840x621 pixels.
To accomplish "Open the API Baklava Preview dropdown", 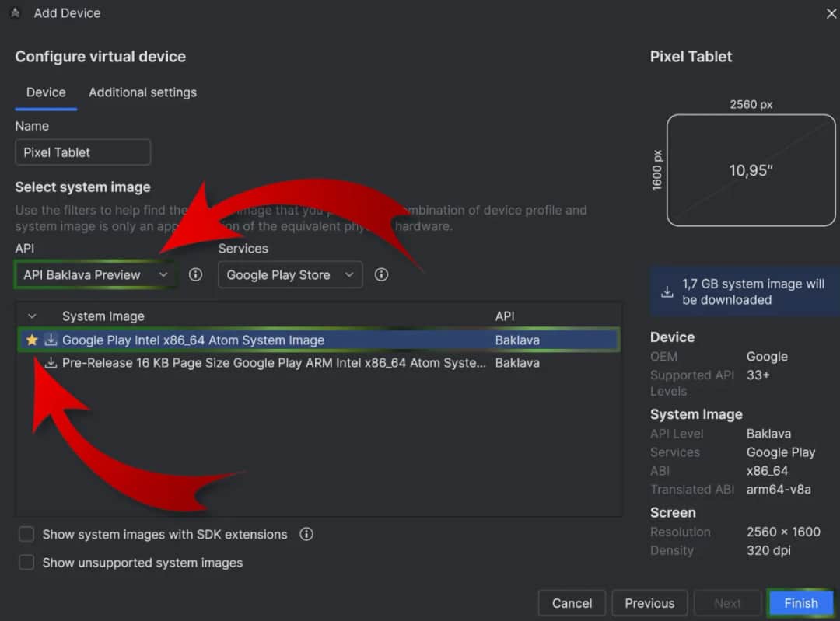I will coord(96,275).
